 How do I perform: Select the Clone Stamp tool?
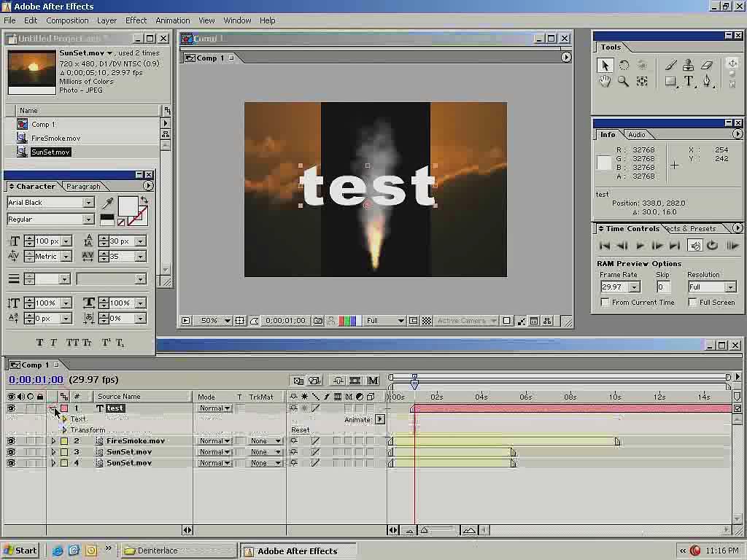pyautogui.click(x=689, y=65)
